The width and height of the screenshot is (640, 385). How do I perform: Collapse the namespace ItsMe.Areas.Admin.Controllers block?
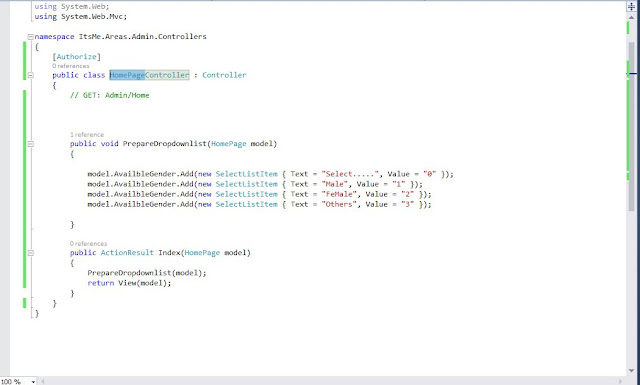[x=30, y=37]
